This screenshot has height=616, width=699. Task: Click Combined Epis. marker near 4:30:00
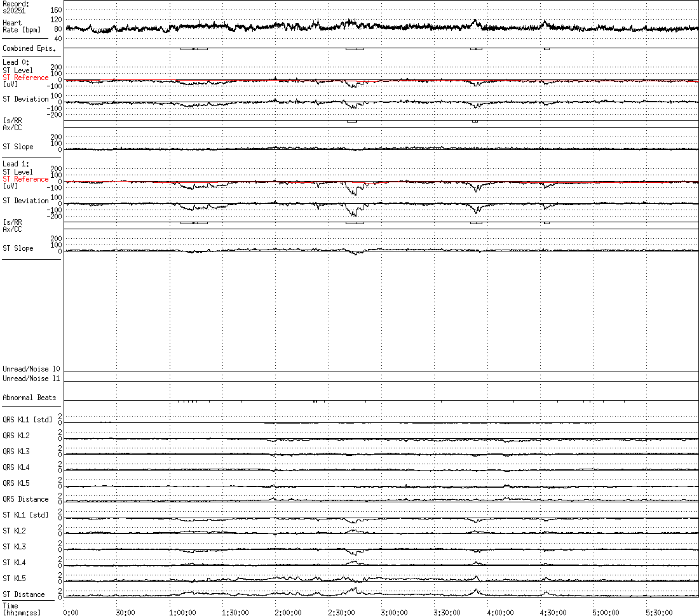pos(546,49)
